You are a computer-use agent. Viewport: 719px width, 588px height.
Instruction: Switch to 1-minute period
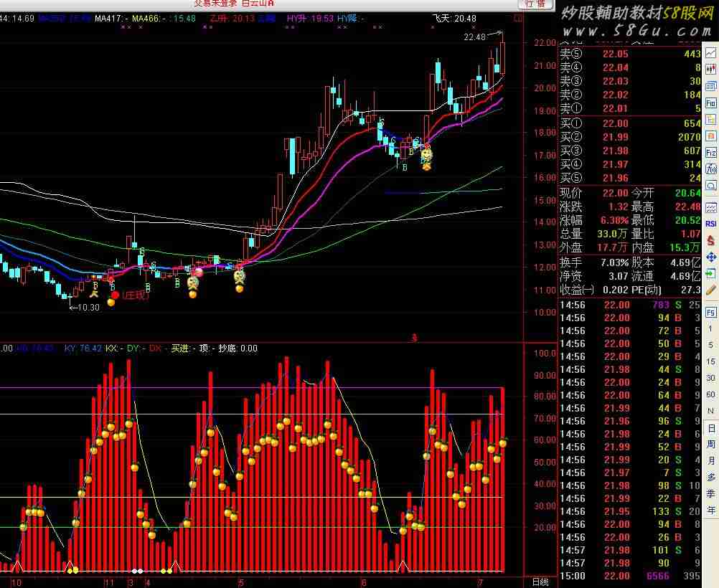(x=711, y=328)
